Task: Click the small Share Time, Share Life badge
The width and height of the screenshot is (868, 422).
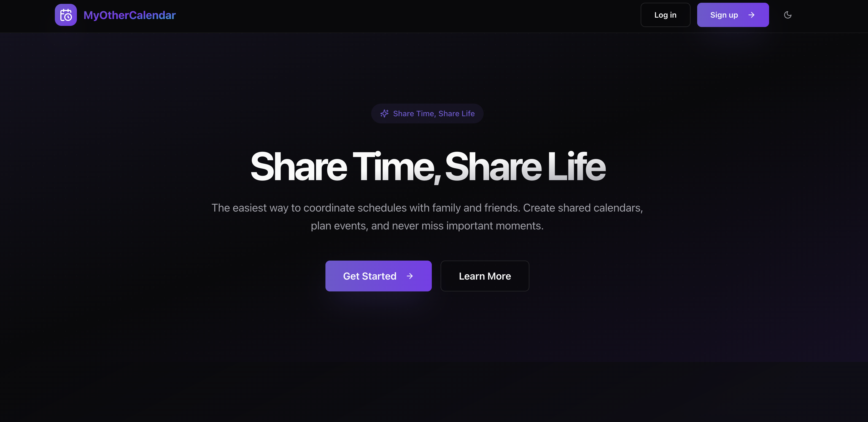Action: pyautogui.click(x=427, y=113)
